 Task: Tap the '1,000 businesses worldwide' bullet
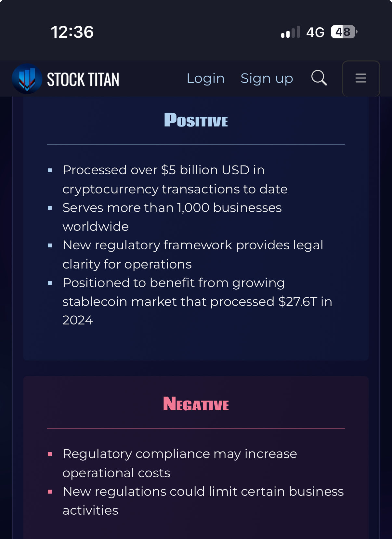pyautogui.click(x=172, y=217)
